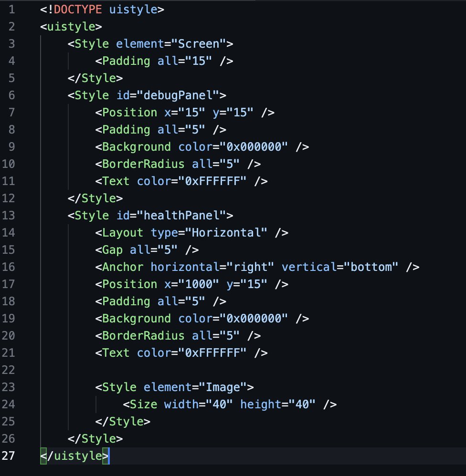This screenshot has width=466, height=476.
Task: Place cursor in Padding all="15" value
Action: 199,61
